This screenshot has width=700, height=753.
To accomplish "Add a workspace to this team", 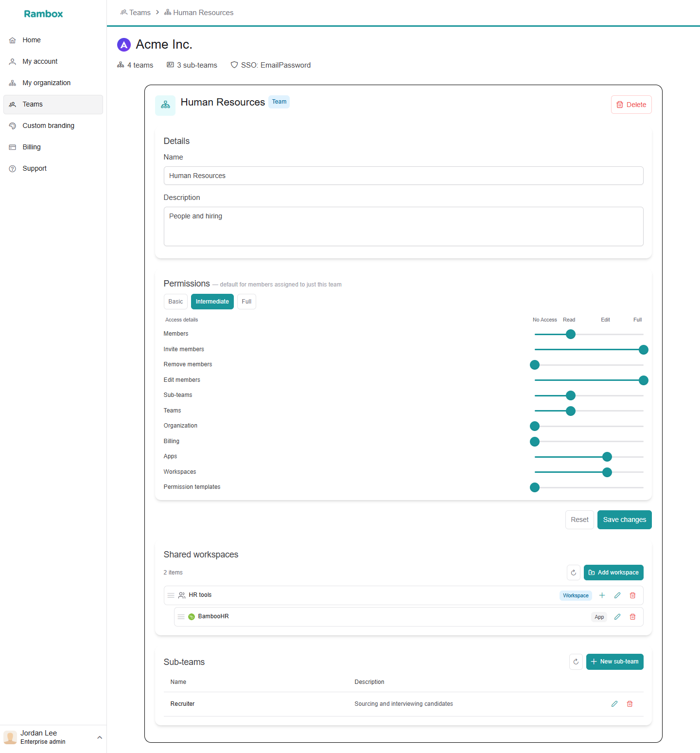I will click(x=613, y=573).
